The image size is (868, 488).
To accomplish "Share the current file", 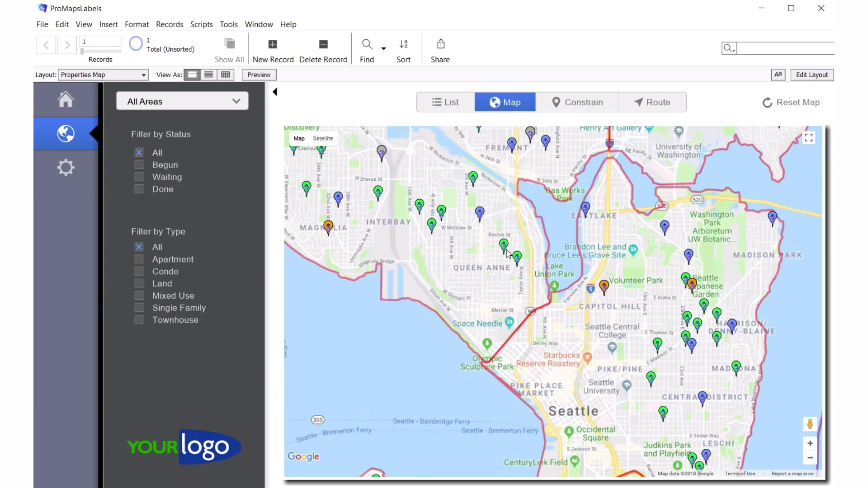I will (x=440, y=50).
